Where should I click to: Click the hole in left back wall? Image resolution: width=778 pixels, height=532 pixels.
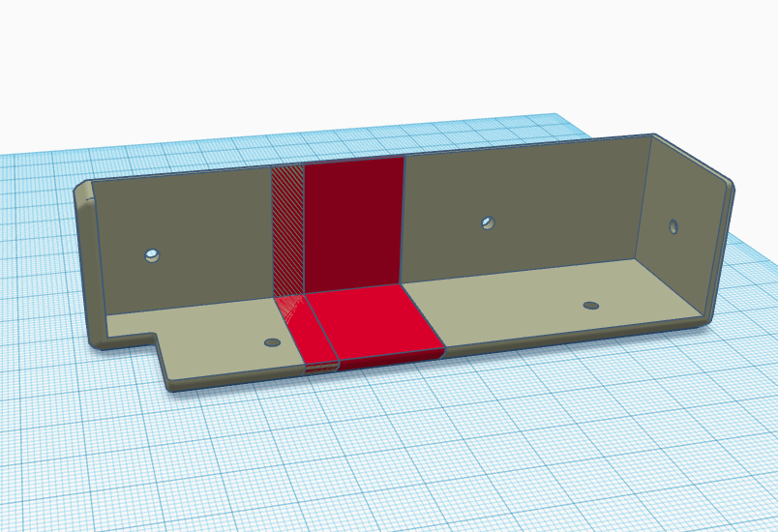(151, 255)
